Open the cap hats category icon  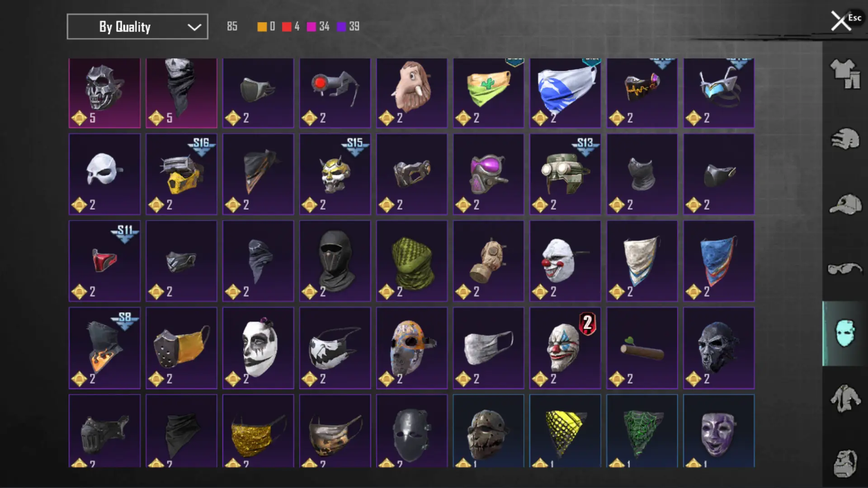[x=845, y=204]
